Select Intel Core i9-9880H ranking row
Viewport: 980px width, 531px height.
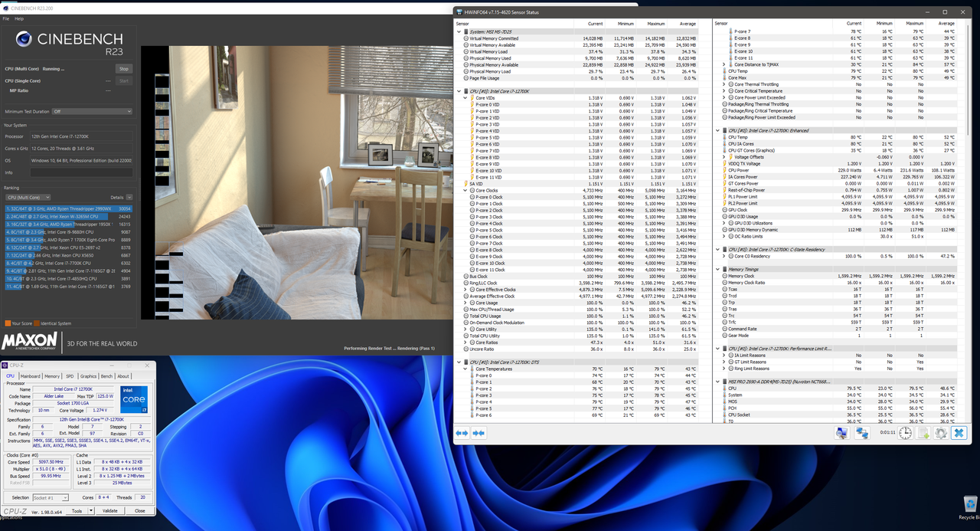pos(68,231)
